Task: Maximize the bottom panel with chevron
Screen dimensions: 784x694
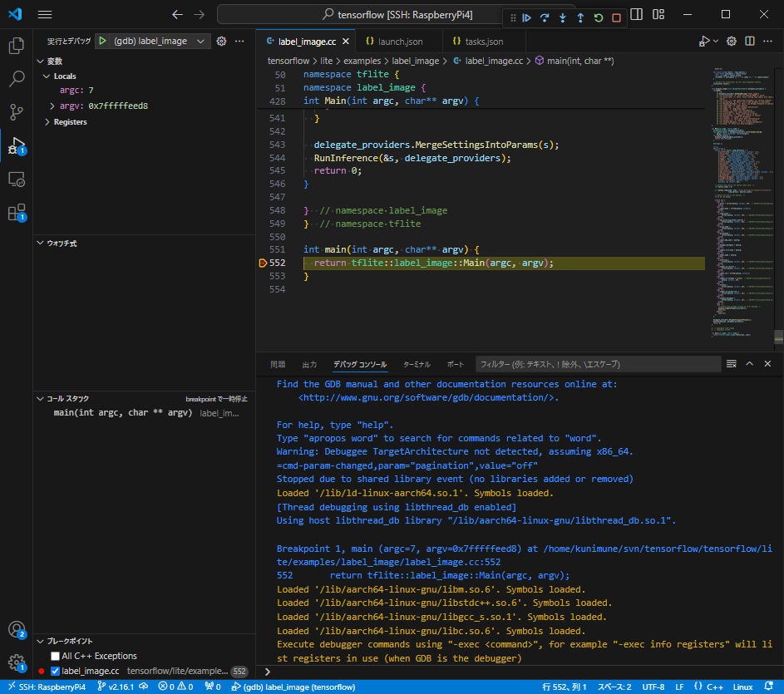Action: click(x=750, y=364)
